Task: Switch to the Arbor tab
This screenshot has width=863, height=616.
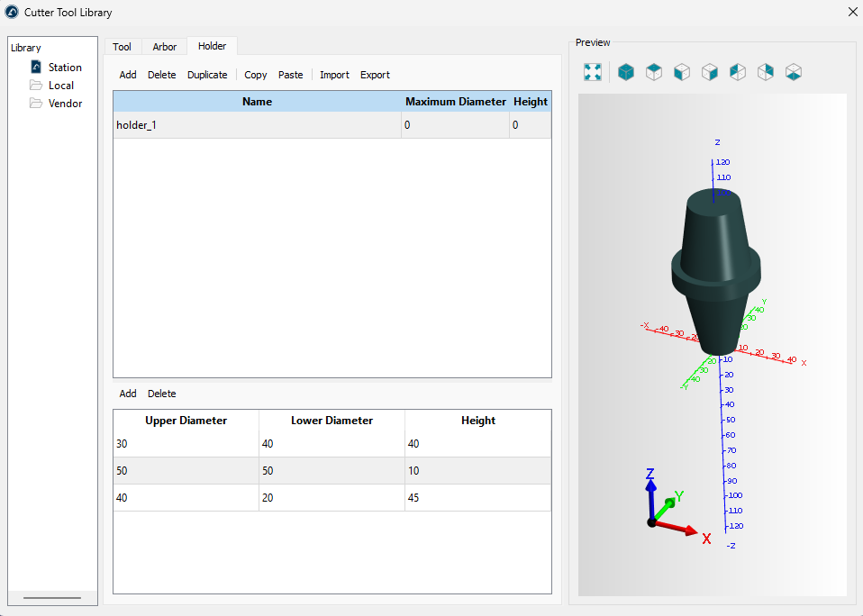Action: tap(164, 47)
